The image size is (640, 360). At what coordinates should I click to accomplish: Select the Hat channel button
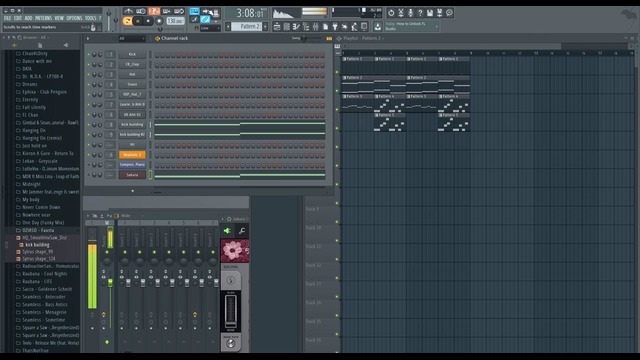pyautogui.click(x=132, y=74)
